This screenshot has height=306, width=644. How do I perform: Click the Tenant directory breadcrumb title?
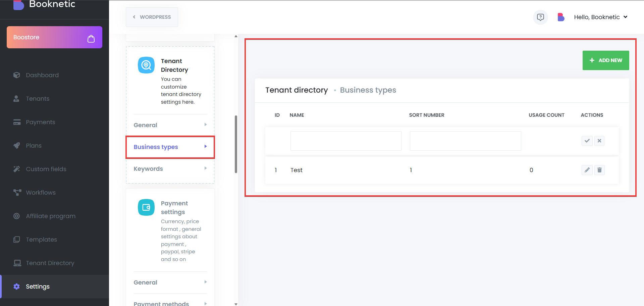(x=297, y=90)
